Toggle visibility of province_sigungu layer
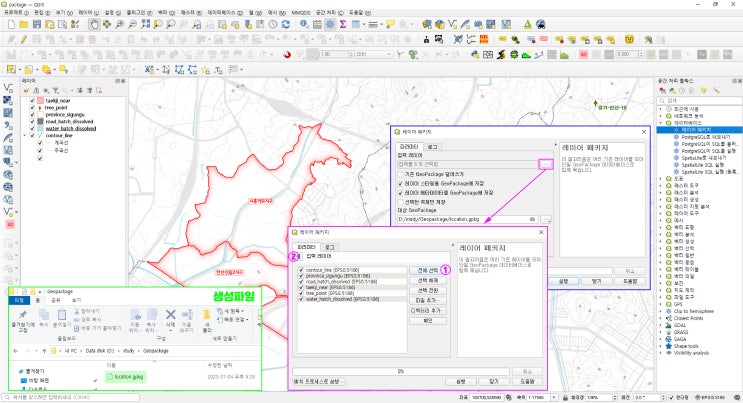The width and height of the screenshot is (743, 403). click(32, 114)
